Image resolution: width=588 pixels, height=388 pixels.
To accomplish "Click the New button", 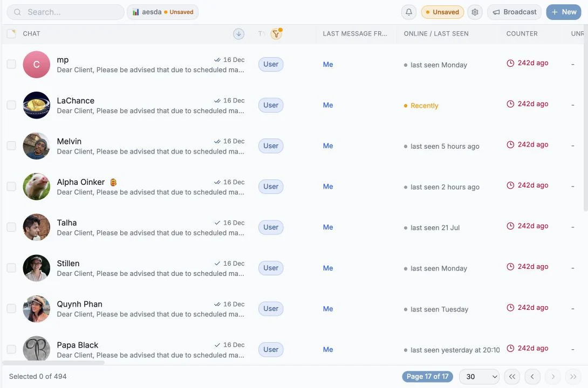I will 564,12.
